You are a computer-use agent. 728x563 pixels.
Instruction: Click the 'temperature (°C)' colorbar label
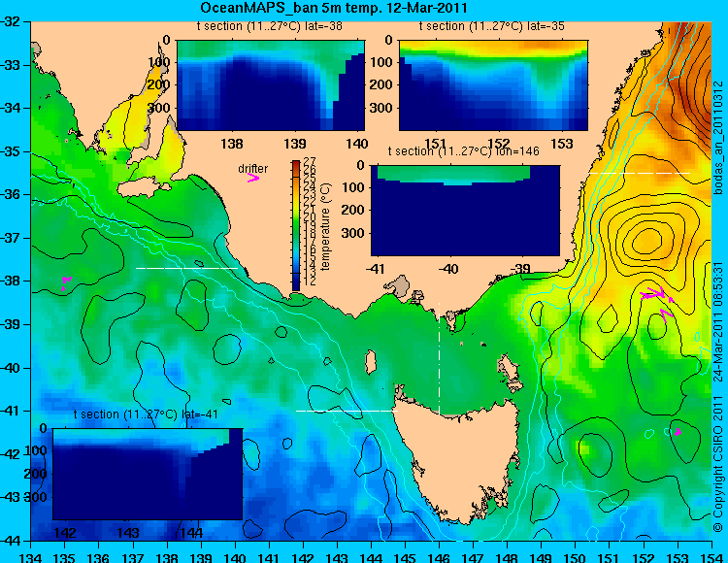coord(326,226)
